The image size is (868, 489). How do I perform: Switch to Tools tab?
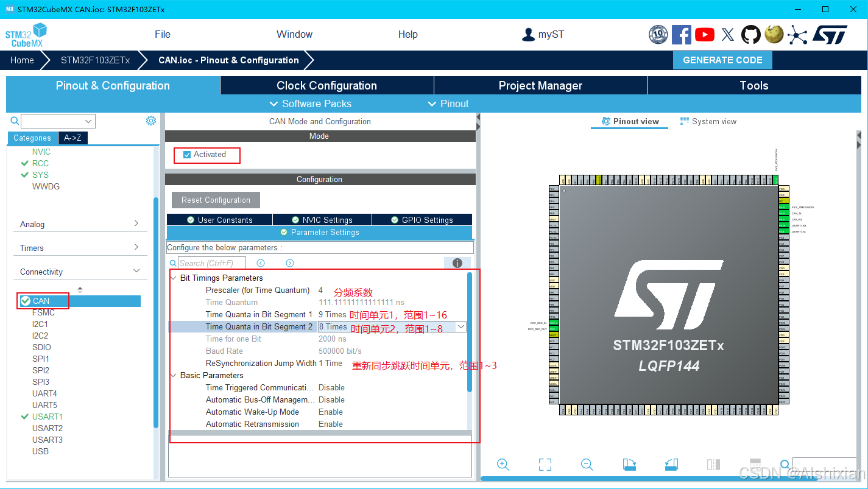(x=754, y=85)
